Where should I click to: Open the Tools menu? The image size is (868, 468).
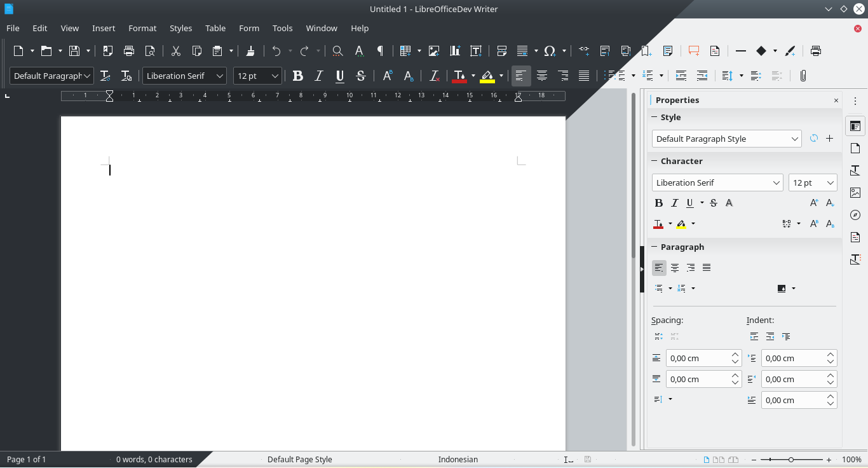[282, 28]
